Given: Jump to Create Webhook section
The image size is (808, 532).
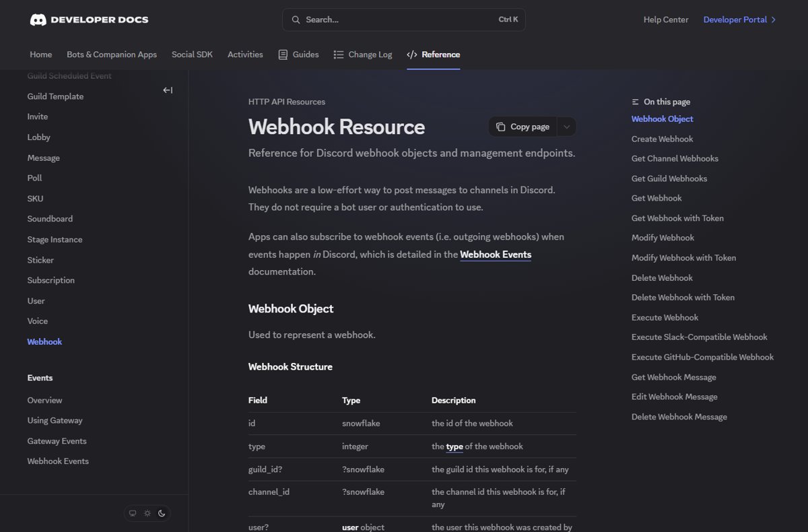Looking at the screenshot, I should pos(662,139).
